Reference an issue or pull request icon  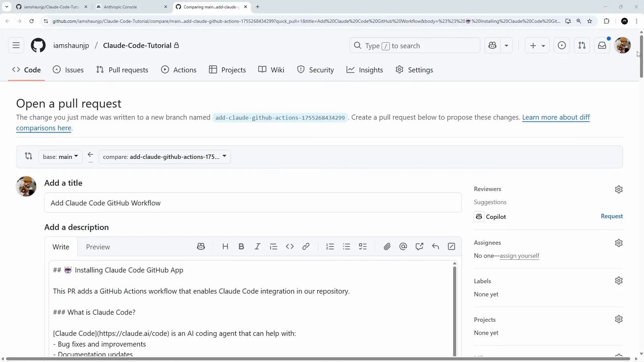point(419,247)
